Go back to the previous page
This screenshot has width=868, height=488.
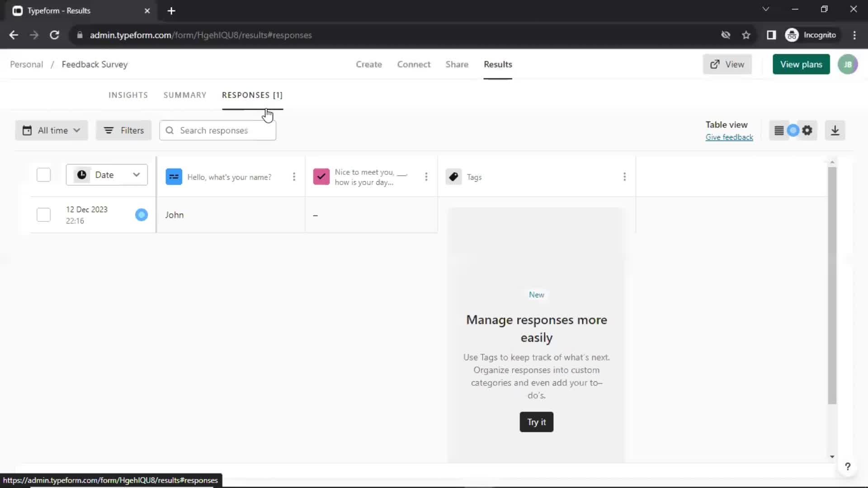pyautogui.click(x=14, y=35)
